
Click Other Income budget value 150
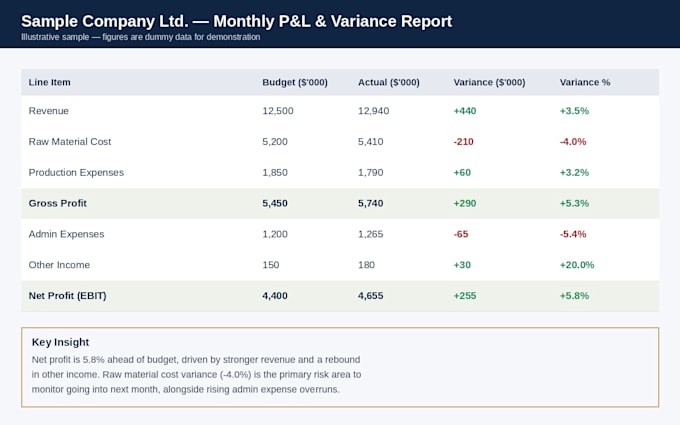pos(271,265)
